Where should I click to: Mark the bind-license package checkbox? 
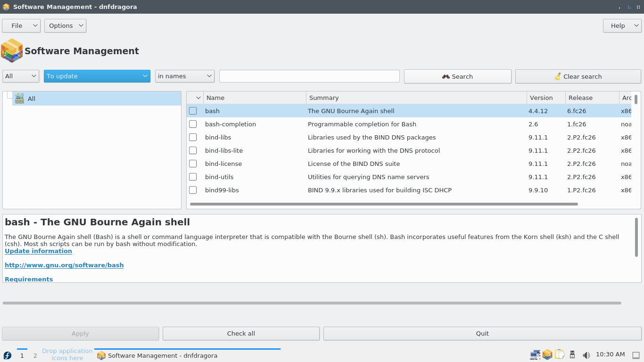[x=193, y=164]
